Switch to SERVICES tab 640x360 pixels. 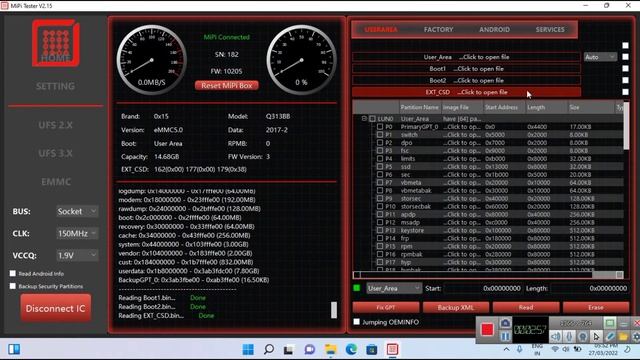coord(550,29)
